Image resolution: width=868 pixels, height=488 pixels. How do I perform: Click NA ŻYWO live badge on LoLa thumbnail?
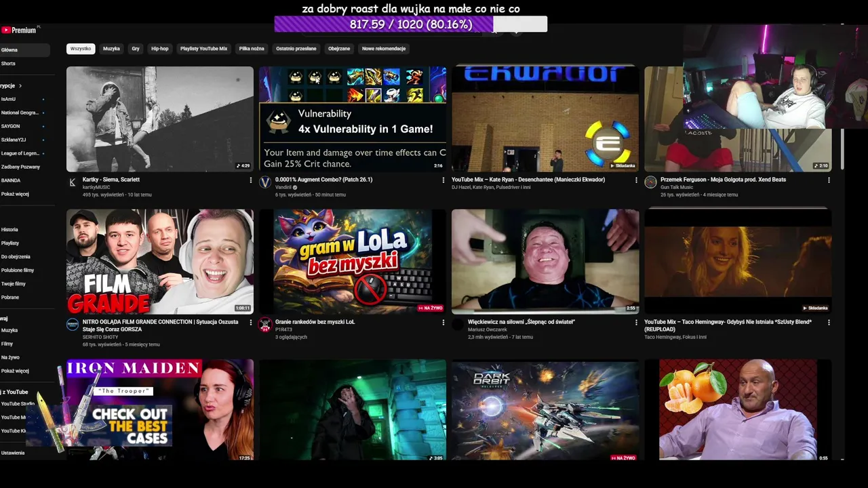pos(431,308)
